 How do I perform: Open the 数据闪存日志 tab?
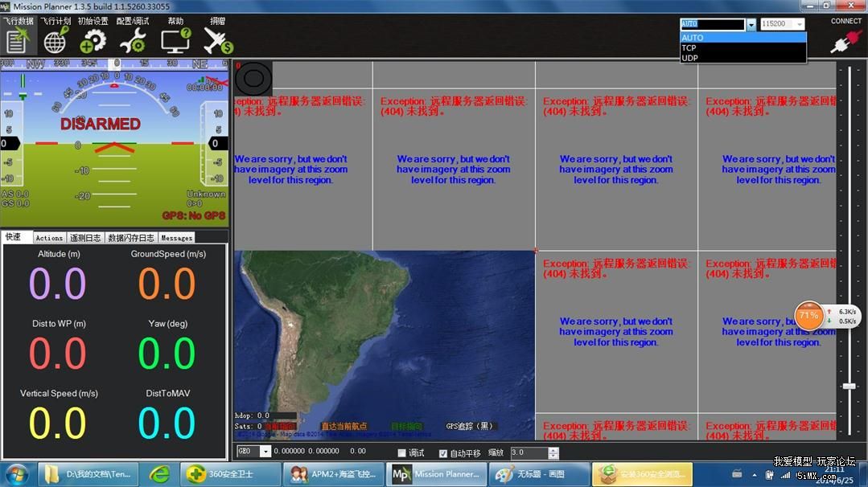pos(131,238)
